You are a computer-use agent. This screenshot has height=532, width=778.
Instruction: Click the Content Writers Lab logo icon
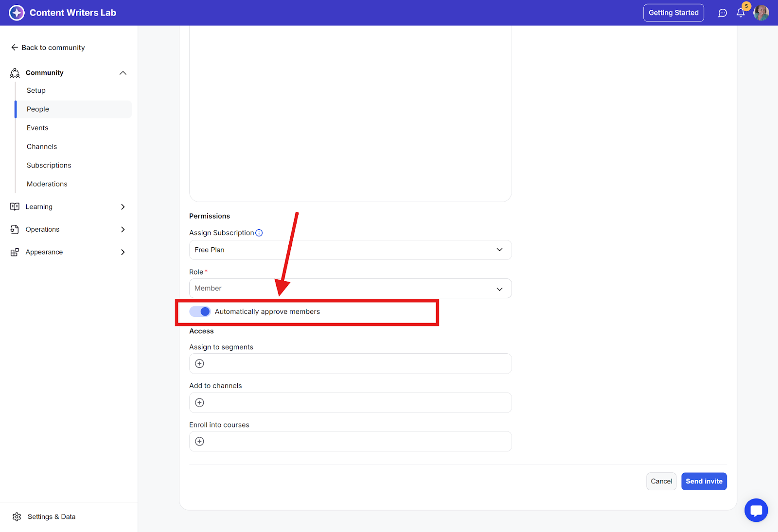17,13
